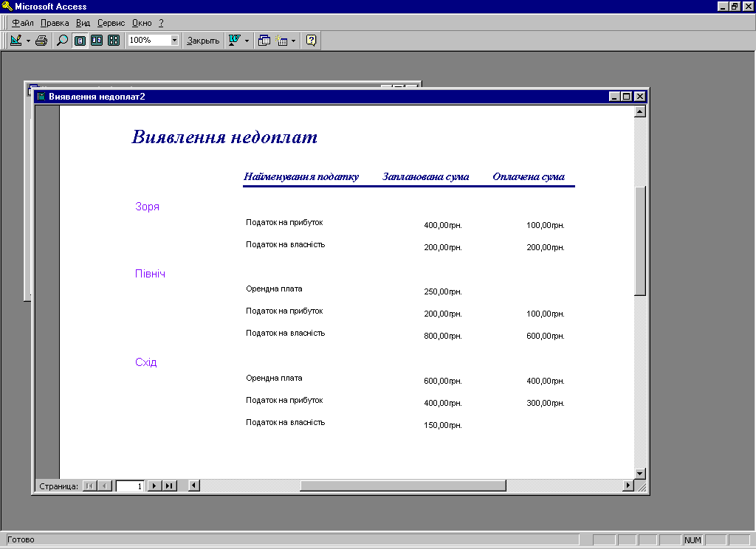Screen dimensions: 756x549
Task: Go to previous report page
Action: click(x=105, y=486)
